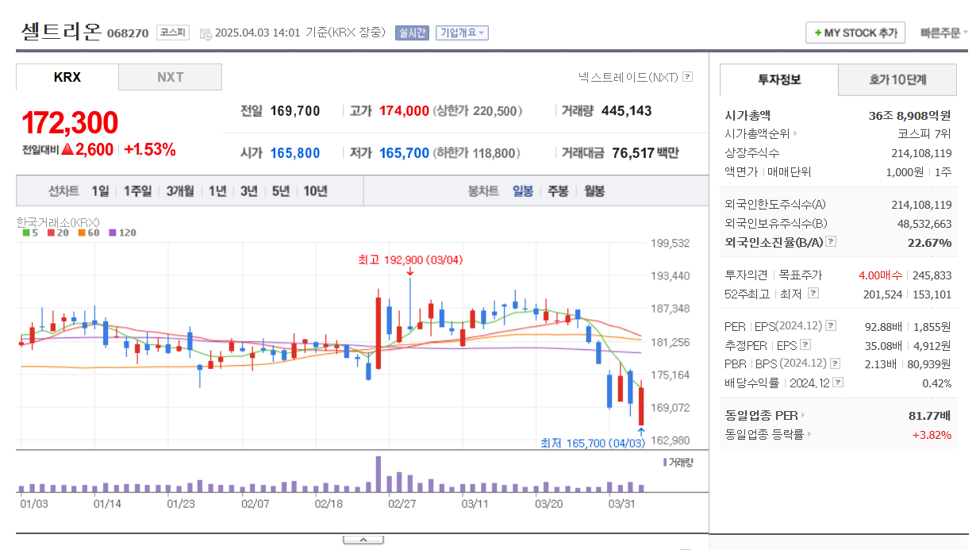Click the small arrow icon after 동일업종 PER
Viewport: 980px width, 550px height.
[802, 415]
